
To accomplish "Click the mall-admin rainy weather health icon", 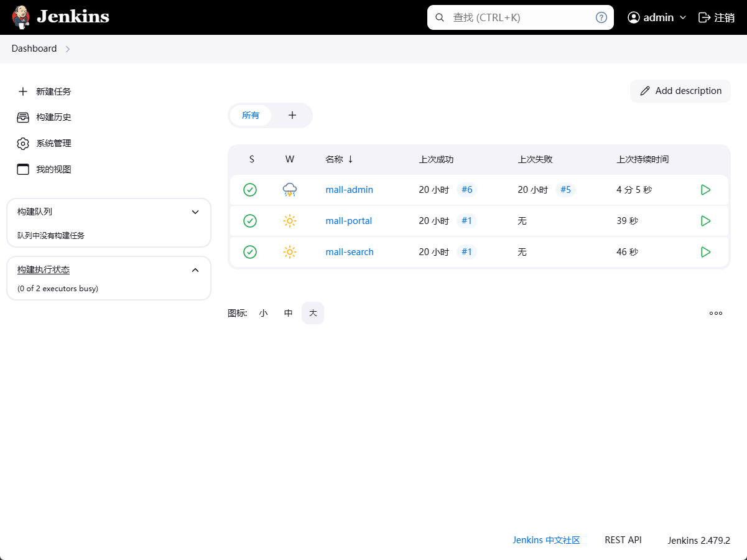I will click(289, 190).
